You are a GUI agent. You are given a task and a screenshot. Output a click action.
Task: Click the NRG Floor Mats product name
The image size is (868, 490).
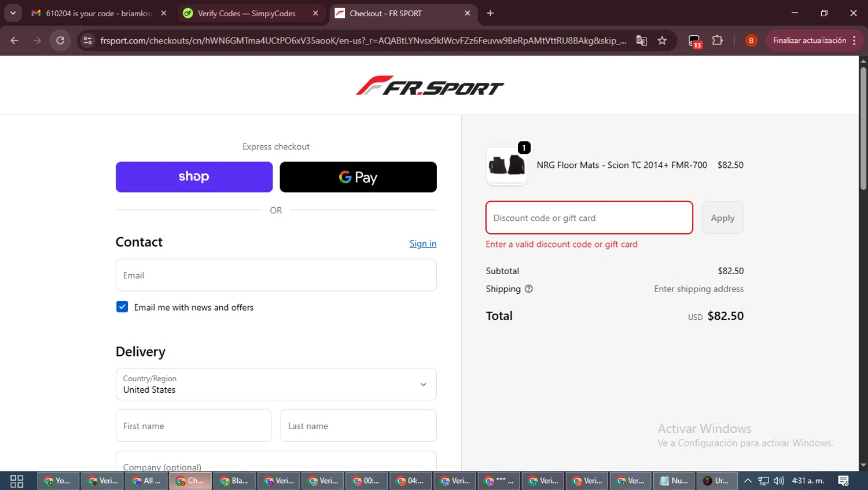(622, 165)
